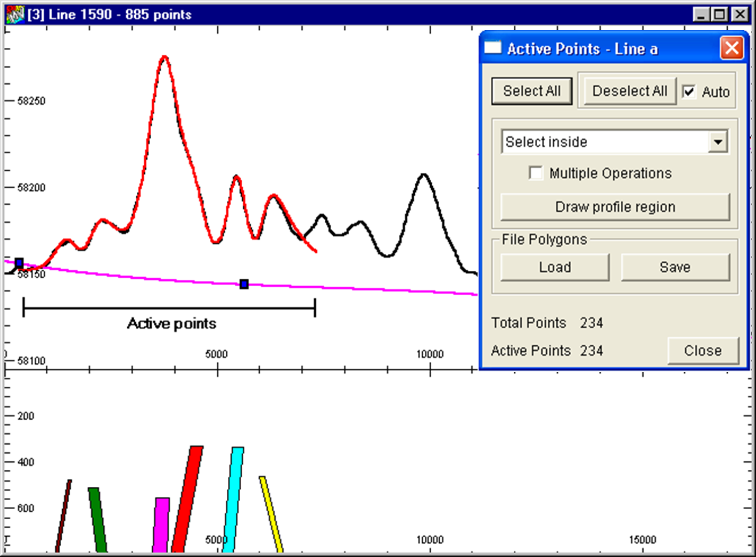Viewport: 756px width, 557px height.
Task: Click the Deselect All button
Action: click(x=629, y=91)
